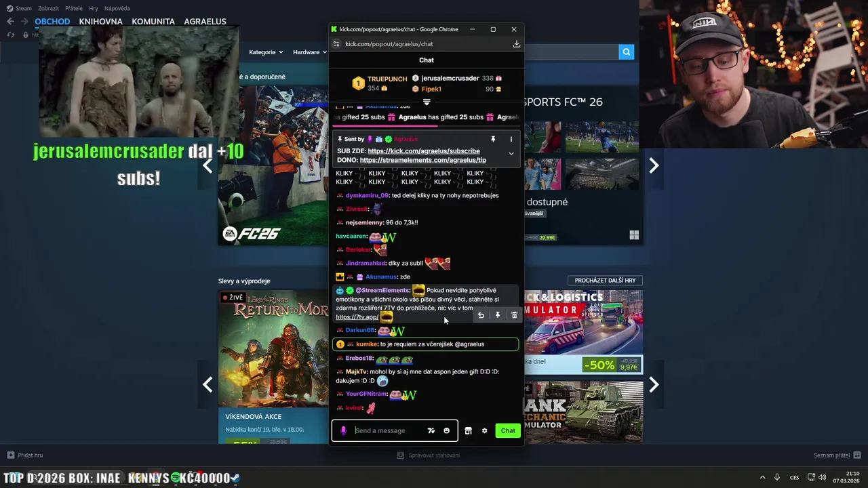Open the emoji picker in chat input
868x488 pixels.
coord(446,430)
